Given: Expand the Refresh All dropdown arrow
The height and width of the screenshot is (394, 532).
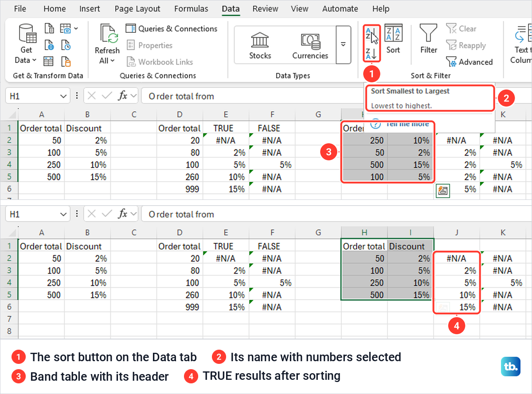Looking at the screenshot, I should 113,61.
